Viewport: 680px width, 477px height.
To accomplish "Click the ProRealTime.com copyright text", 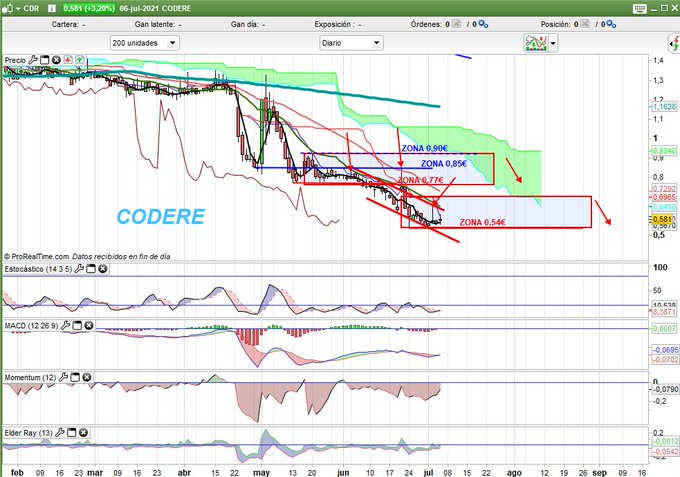I will click(x=88, y=256).
